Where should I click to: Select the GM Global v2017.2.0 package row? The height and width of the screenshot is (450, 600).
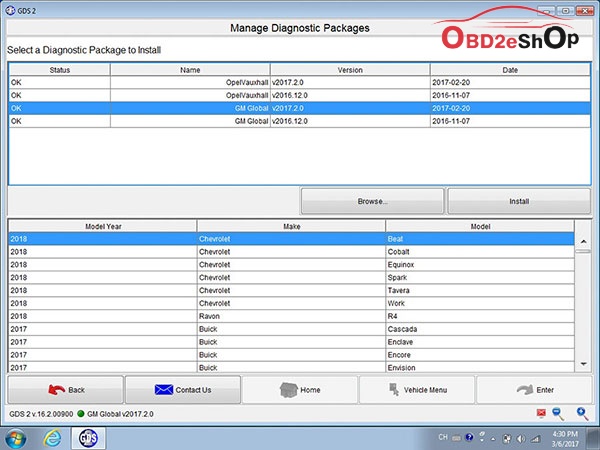(x=299, y=108)
